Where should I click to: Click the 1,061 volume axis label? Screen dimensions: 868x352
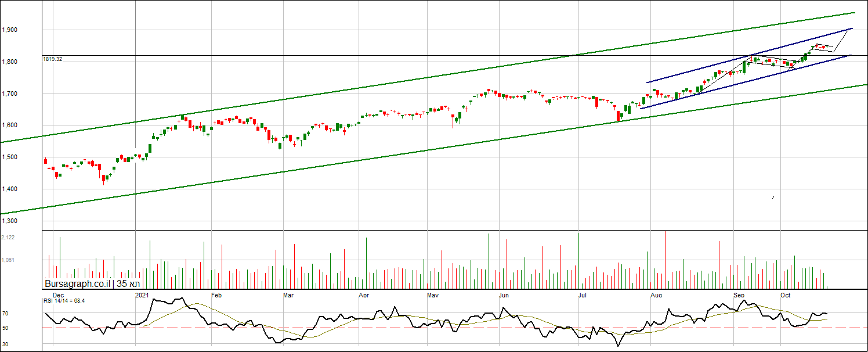[8, 260]
